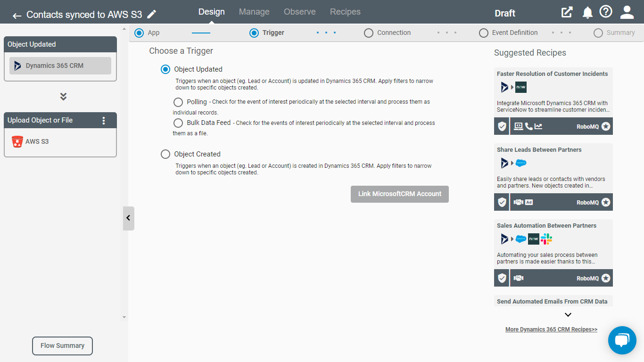This screenshot has height=362, width=644.
Task: Click star icon on Share Leads card
Action: pyautogui.click(x=606, y=202)
